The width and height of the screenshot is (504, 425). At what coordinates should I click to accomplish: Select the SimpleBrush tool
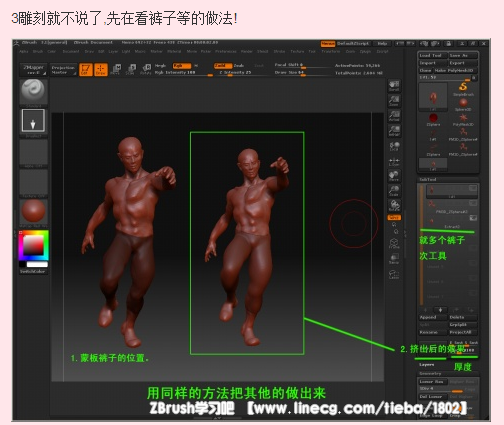(463, 89)
